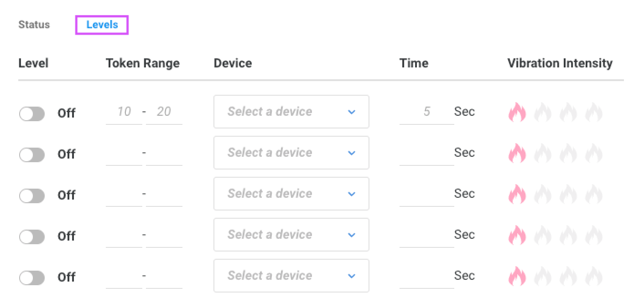The width and height of the screenshot is (644, 308).
Task: Enable the first level toggle switch
Action: [32, 114]
